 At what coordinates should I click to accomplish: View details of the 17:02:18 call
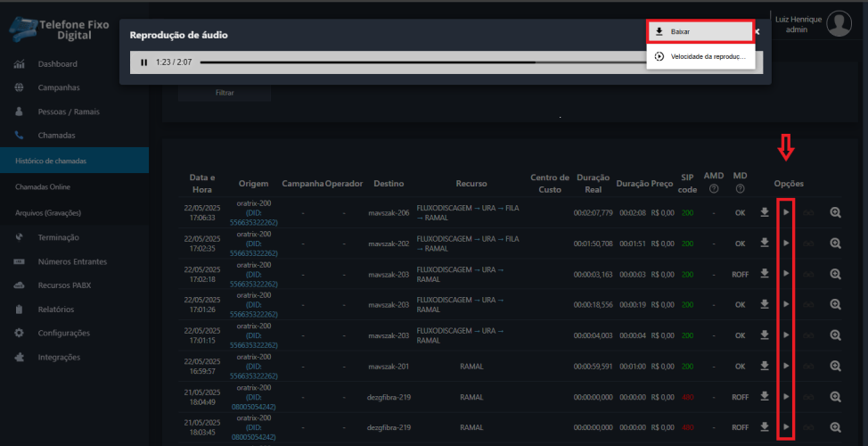click(x=835, y=274)
